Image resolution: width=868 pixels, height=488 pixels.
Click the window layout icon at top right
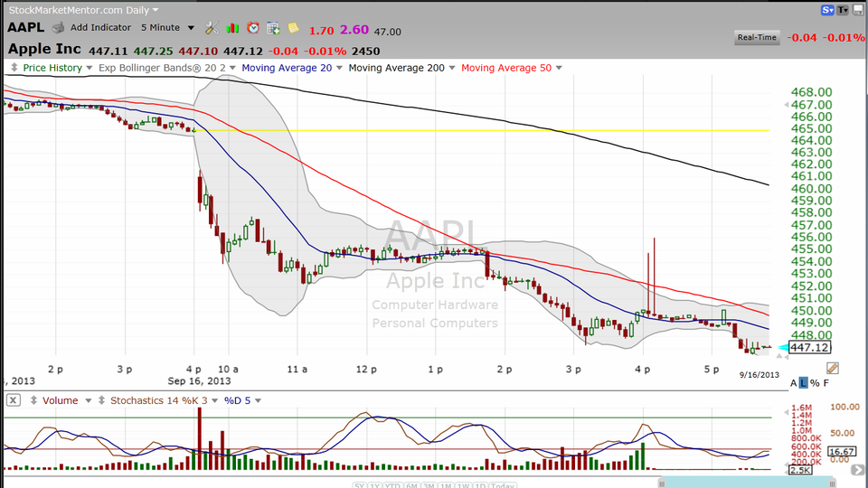857,10
